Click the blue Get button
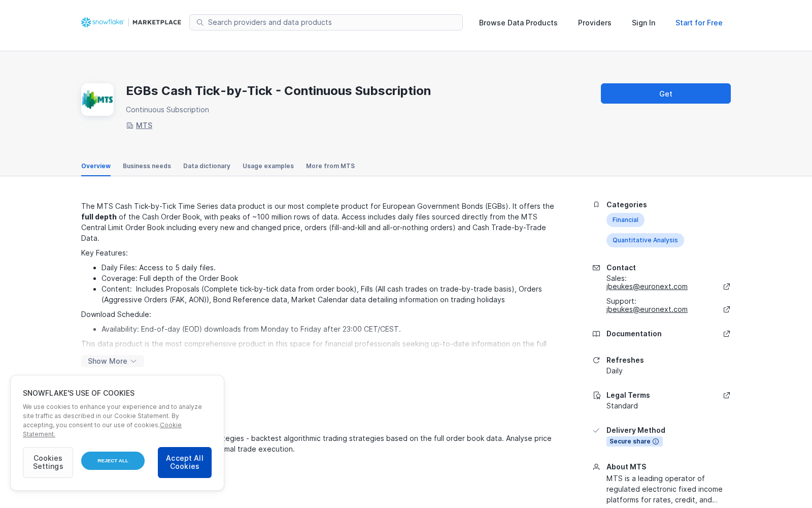812x508 pixels. (666, 93)
